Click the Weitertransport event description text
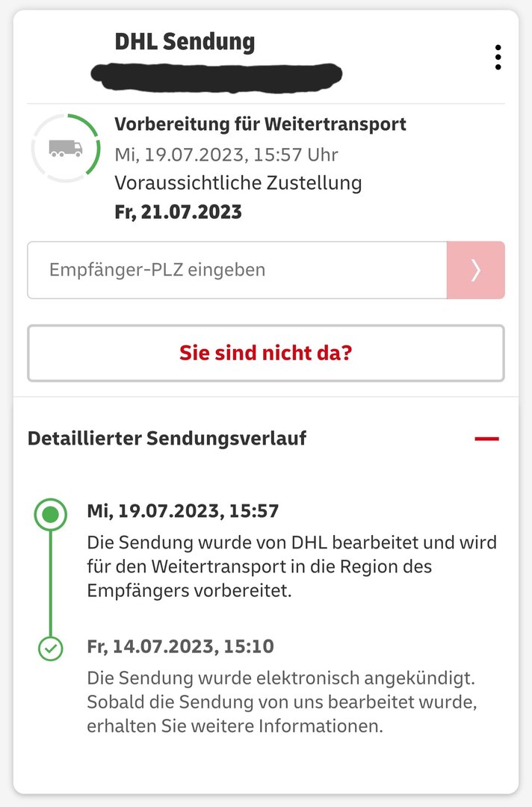Screen dimensions: 532x807 click(x=291, y=566)
